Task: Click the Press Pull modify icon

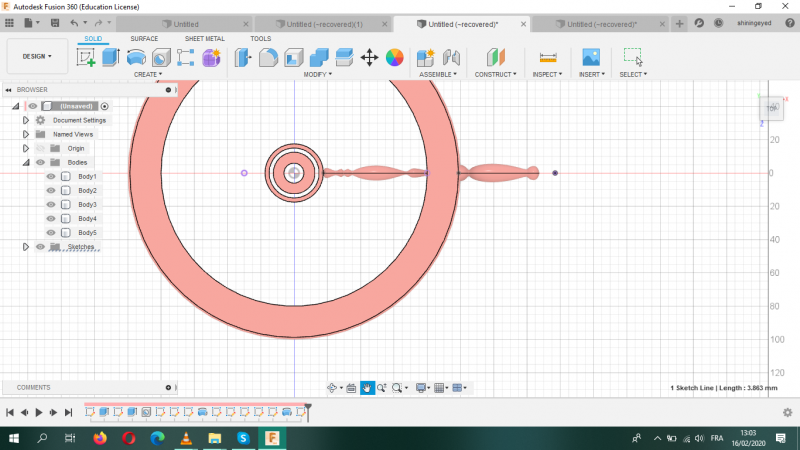Action: click(x=243, y=57)
